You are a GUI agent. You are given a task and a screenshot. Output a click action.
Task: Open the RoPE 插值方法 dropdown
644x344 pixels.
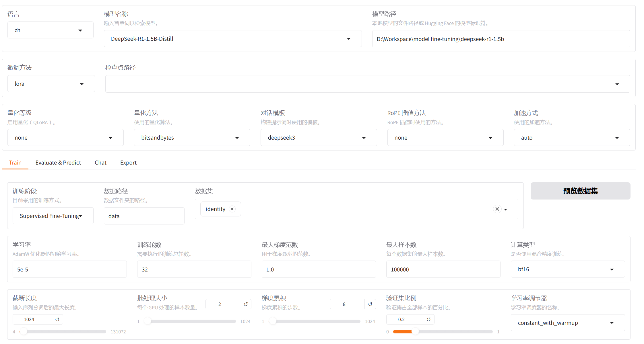tap(445, 138)
